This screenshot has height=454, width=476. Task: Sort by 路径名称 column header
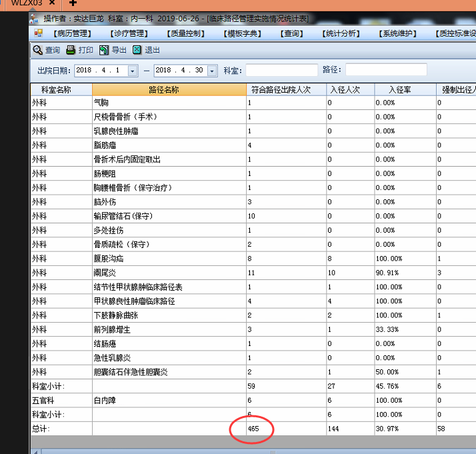click(x=169, y=90)
